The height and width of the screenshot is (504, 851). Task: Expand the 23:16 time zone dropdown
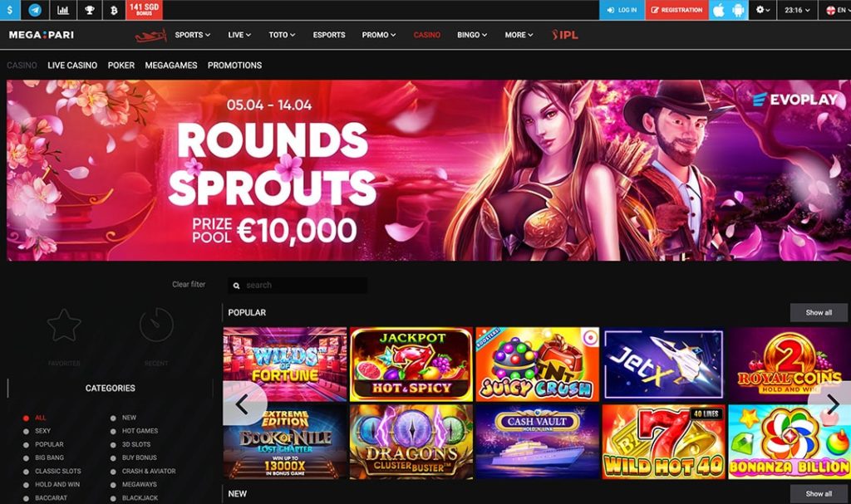797,10
